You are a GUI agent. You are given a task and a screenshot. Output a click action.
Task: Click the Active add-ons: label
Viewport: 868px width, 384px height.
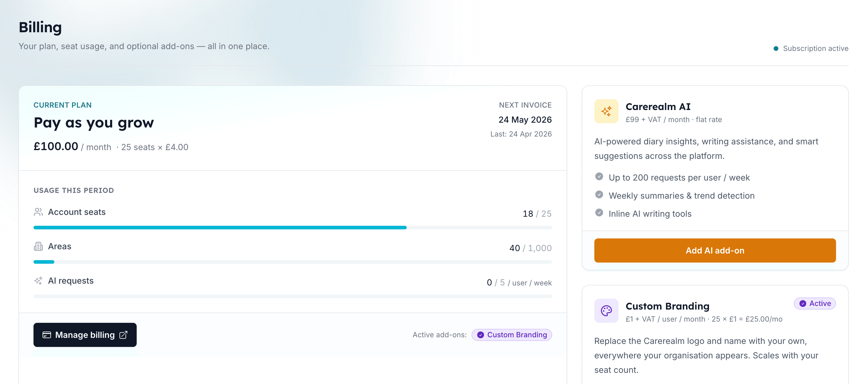(439, 335)
